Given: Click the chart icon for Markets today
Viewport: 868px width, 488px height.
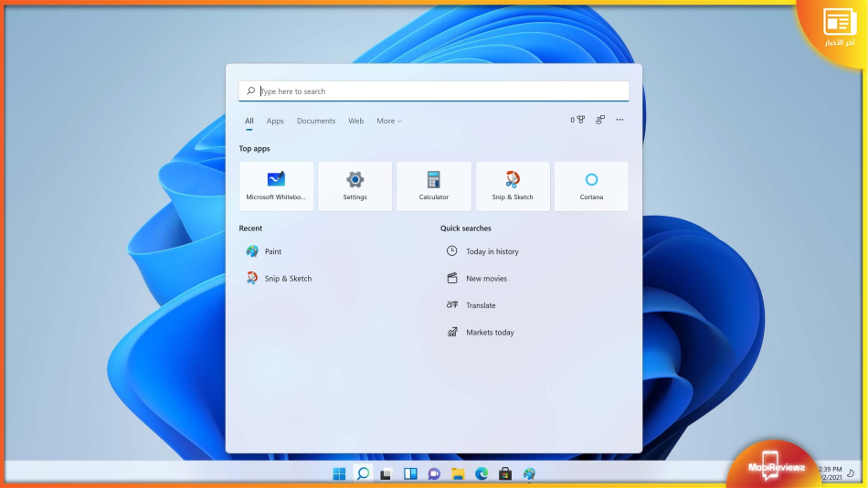Looking at the screenshot, I should [452, 332].
